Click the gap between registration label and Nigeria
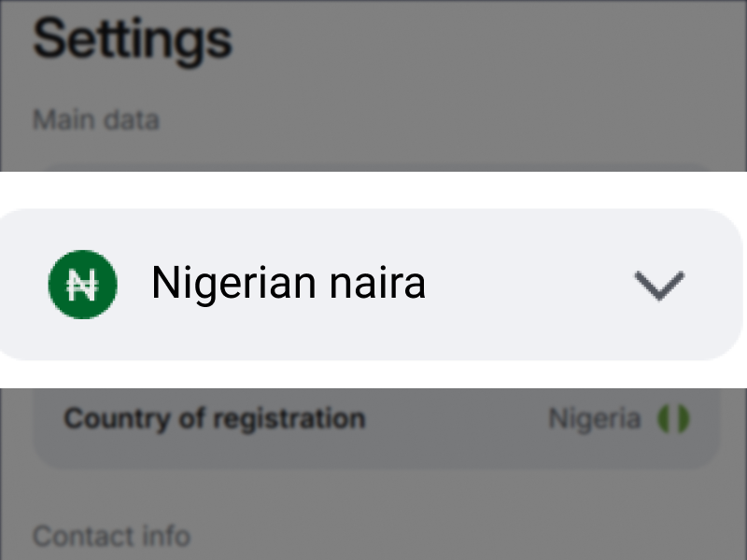Viewport: 747px width, 560px height. point(456,419)
